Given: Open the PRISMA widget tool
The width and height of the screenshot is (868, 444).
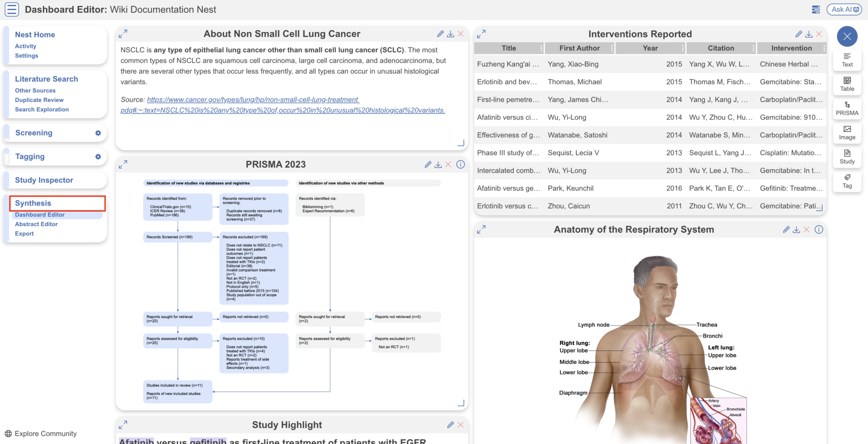Looking at the screenshot, I should 847,109.
